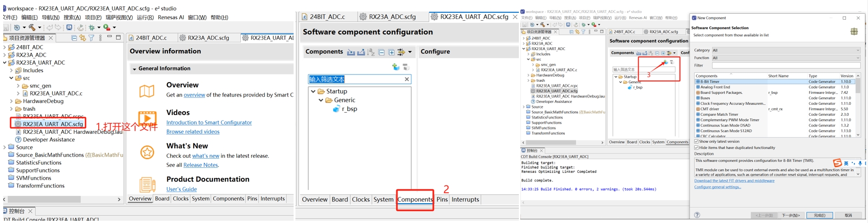Click Filter input in New Component dialog
The height and width of the screenshot is (223, 868).
[786, 66]
